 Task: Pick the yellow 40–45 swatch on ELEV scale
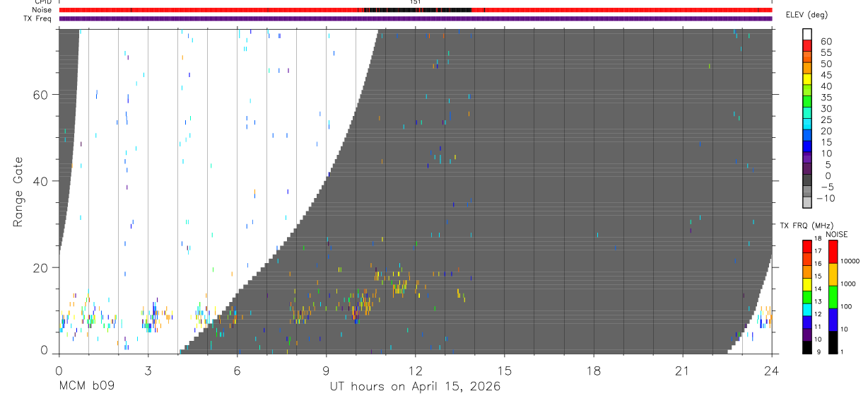coord(807,80)
